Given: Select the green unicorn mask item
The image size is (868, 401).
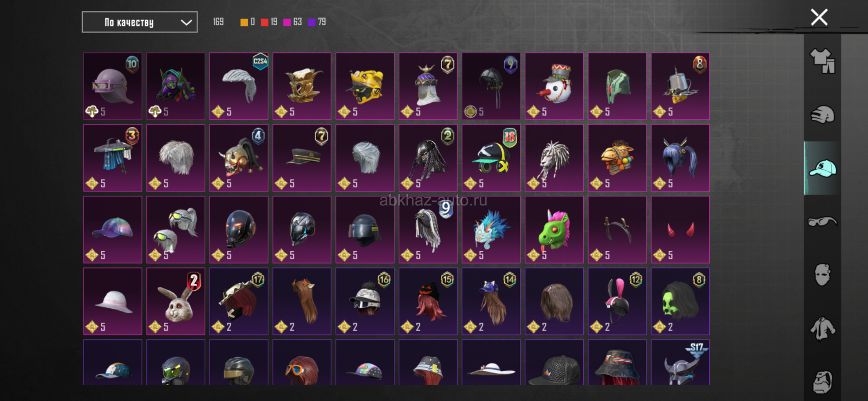Looking at the screenshot, I should 554,230.
